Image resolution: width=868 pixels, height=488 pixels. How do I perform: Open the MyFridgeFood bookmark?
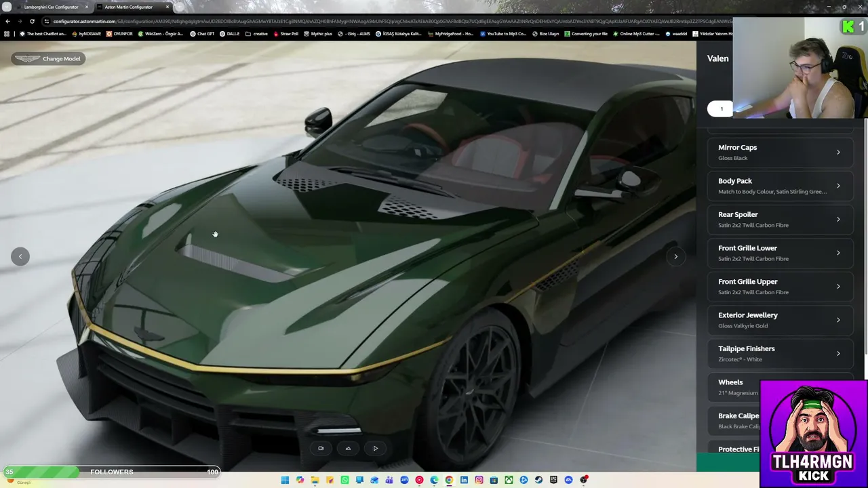tap(450, 34)
